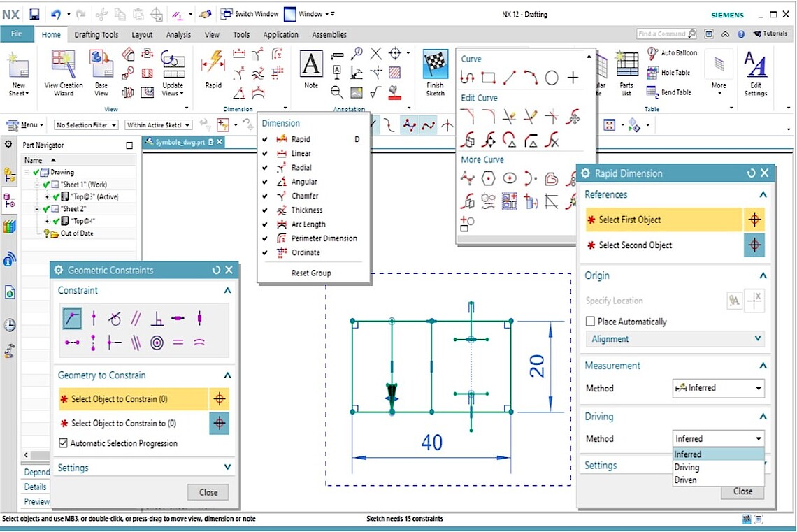Uncheck Automatic Selection Progression

[64, 443]
